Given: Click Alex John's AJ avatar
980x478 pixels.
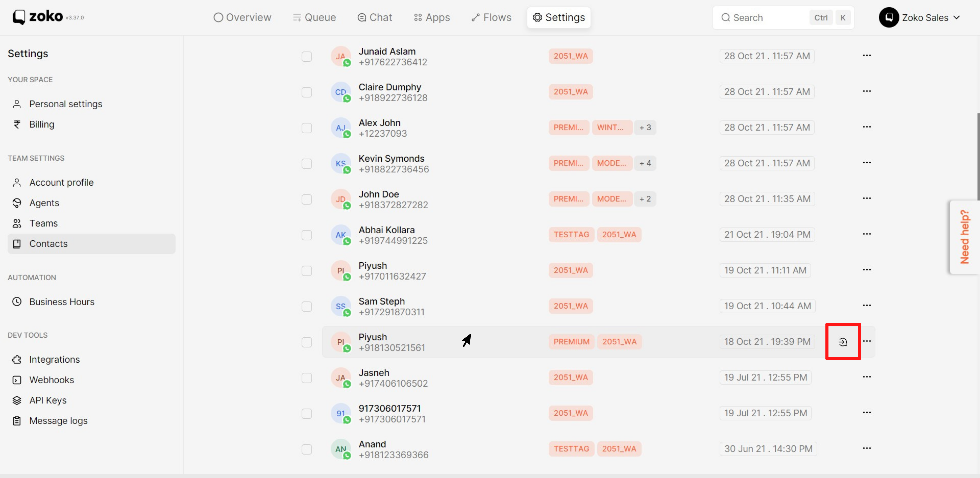Looking at the screenshot, I should (x=341, y=128).
